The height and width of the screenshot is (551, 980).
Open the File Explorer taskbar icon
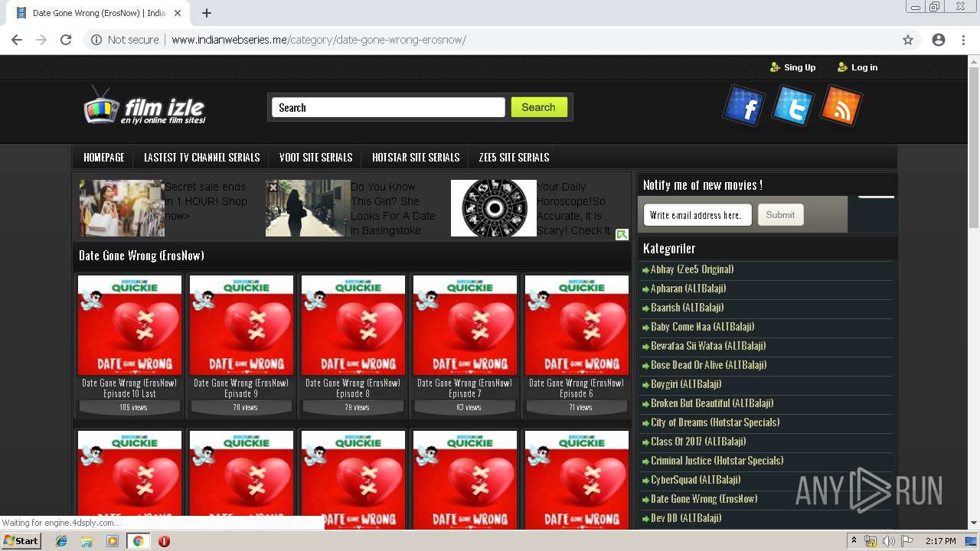click(x=87, y=541)
